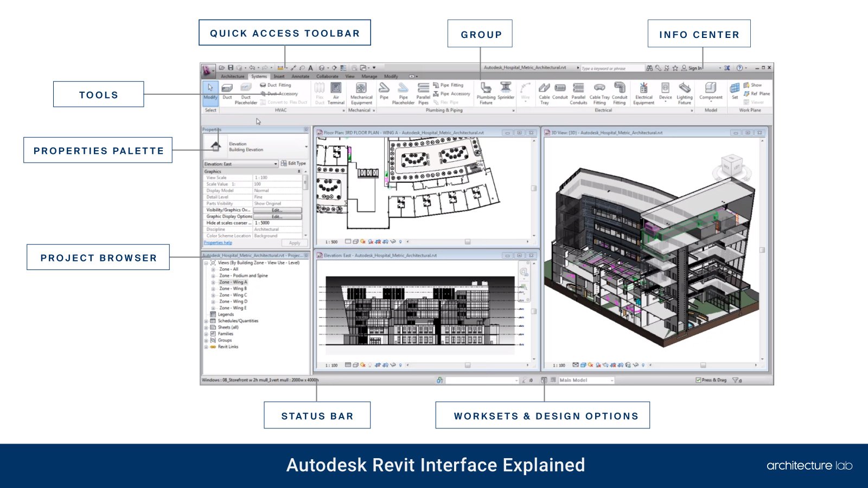Expand the Families node
Viewport: 868px width, 488px height.
click(x=206, y=334)
